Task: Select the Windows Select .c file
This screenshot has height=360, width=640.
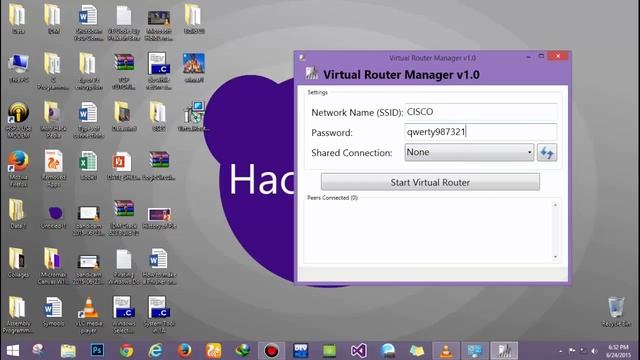Action: point(124,315)
